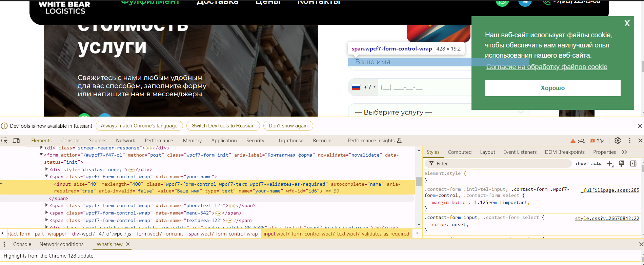Image resolution: width=644 pixels, height=265 pixels.
Task: Click the rendering emulations paintbrush icon
Action: [x=621, y=164]
